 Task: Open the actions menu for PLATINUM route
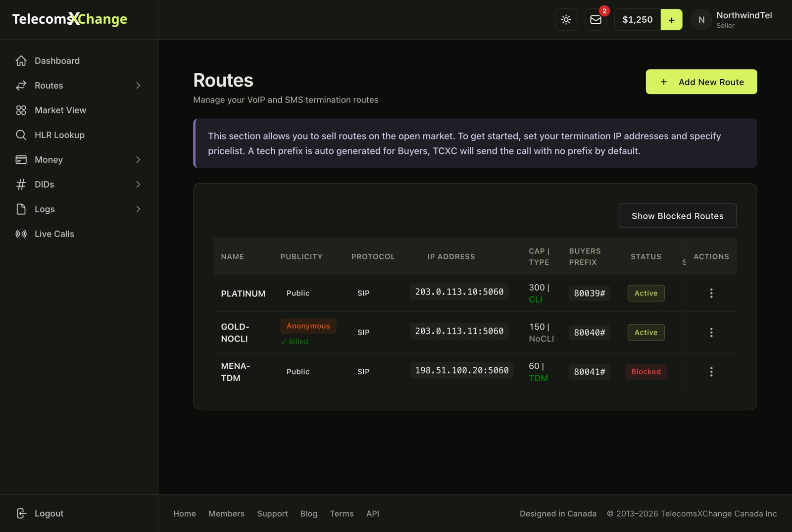711,293
